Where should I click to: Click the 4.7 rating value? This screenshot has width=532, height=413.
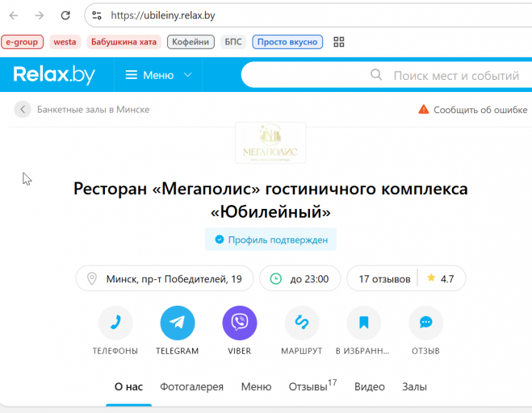point(447,279)
